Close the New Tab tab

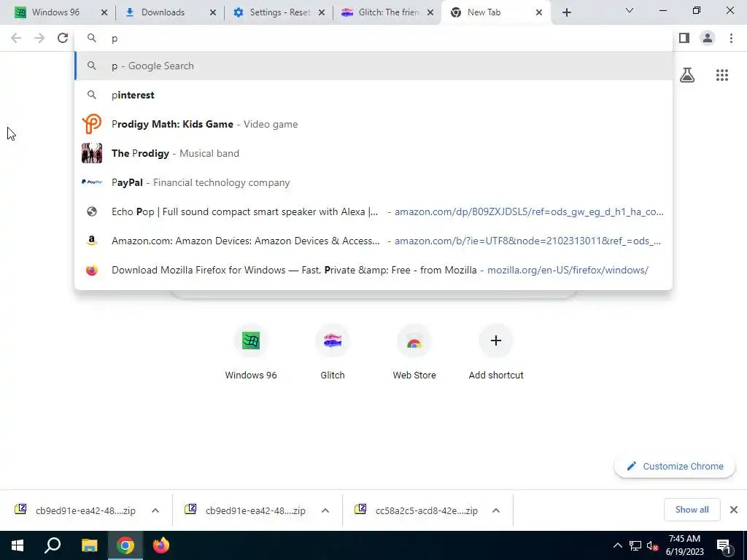[539, 12]
